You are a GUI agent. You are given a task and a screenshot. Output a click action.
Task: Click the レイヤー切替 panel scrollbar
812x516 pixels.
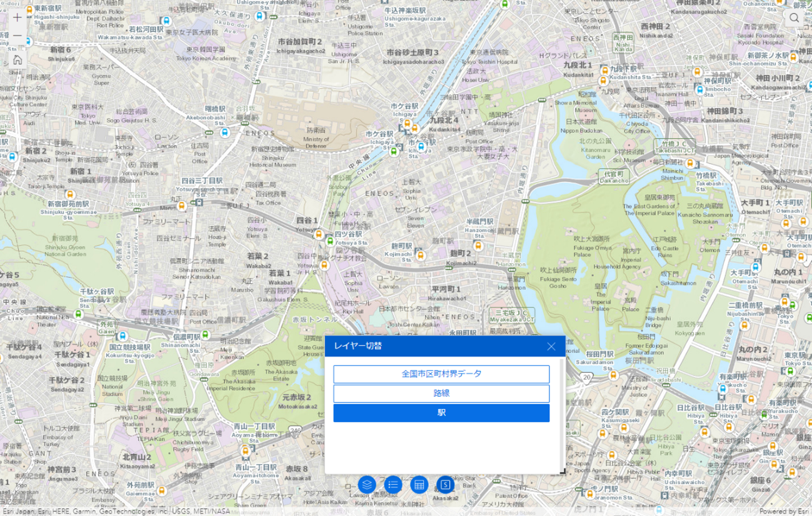click(x=562, y=415)
